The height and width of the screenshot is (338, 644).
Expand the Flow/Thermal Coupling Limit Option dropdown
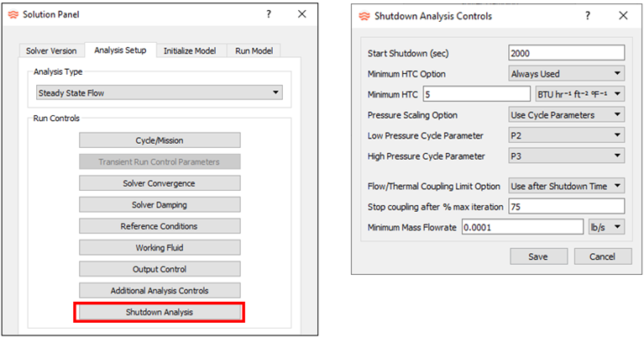pyautogui.click(x=567, y=186)
